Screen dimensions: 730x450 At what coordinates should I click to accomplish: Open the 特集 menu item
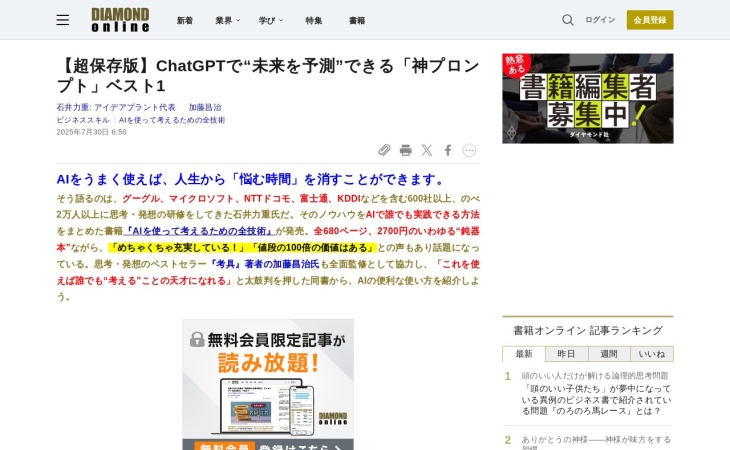pyautogui.click(x=314, y=20)
